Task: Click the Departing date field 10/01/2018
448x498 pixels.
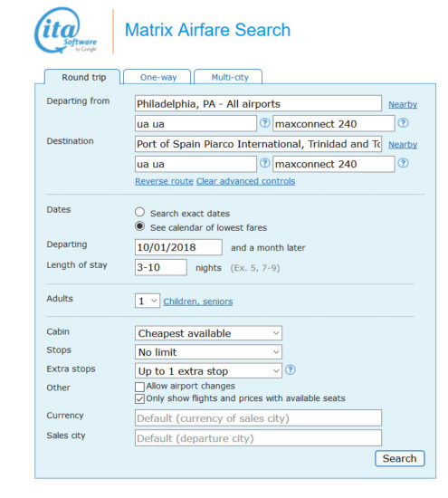Action: coord(178,247)
